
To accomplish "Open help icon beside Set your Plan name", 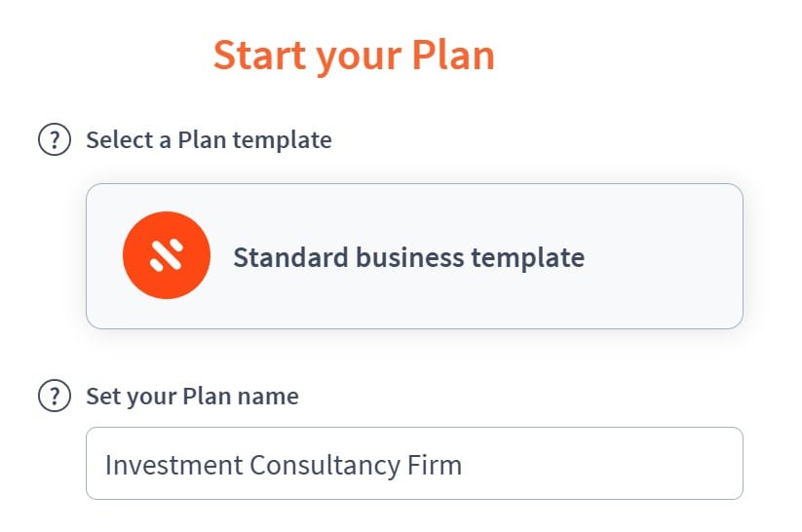I will (55, 396).
